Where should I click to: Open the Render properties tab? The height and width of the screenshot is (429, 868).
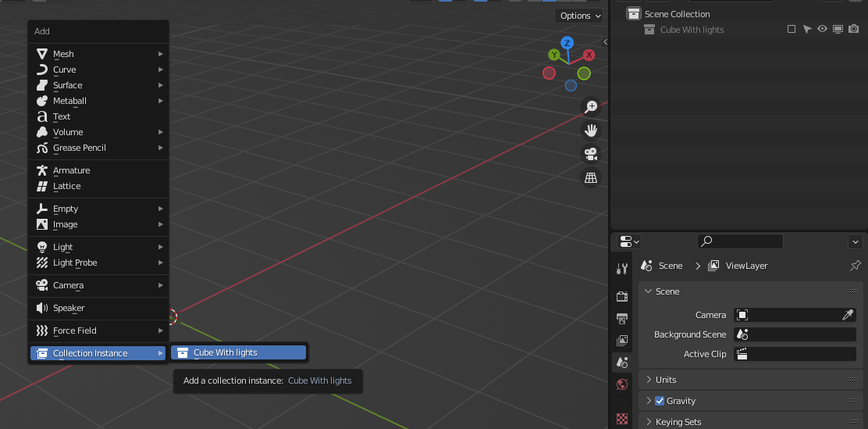point(622,296)
